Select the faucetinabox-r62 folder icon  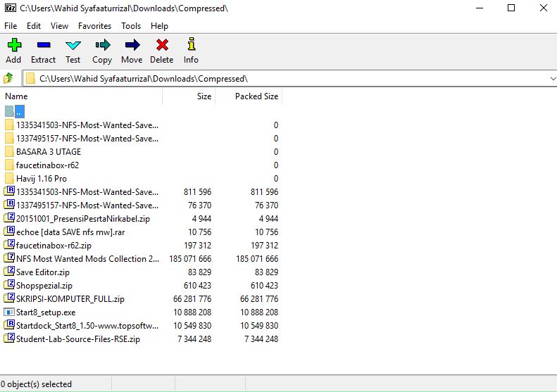pos(10,165)
